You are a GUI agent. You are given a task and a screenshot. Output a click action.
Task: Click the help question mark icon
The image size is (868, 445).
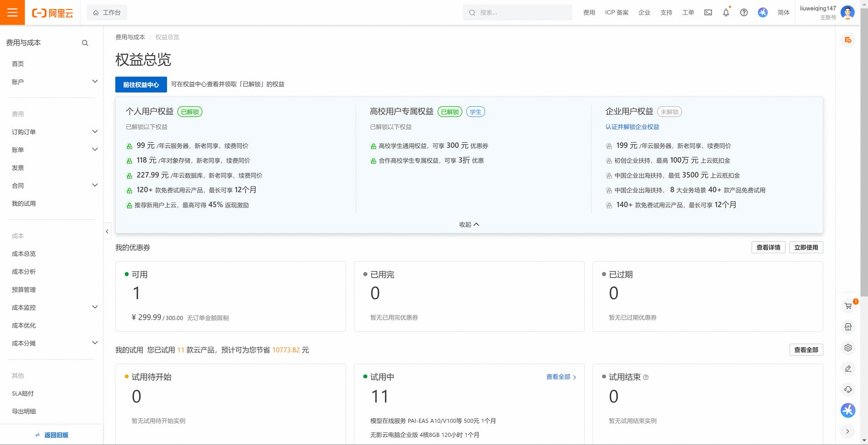coord(744,13)
